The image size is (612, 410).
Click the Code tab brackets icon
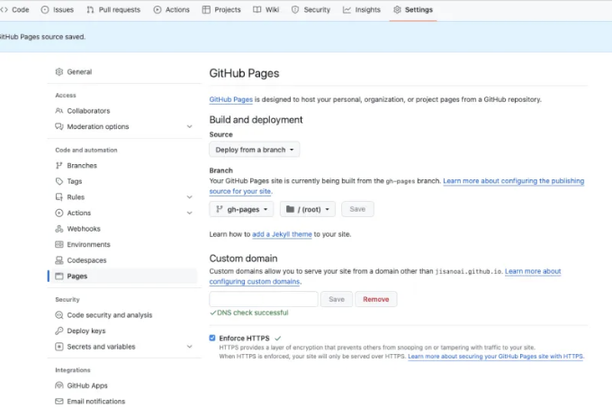tap(4, 10)
